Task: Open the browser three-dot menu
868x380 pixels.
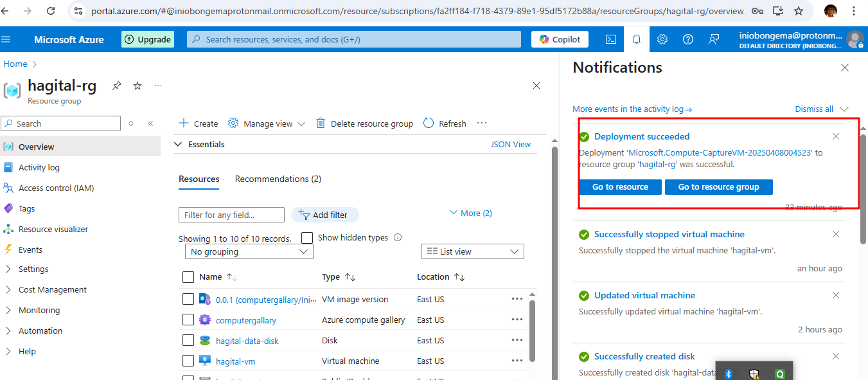Action: coord(853,11)
